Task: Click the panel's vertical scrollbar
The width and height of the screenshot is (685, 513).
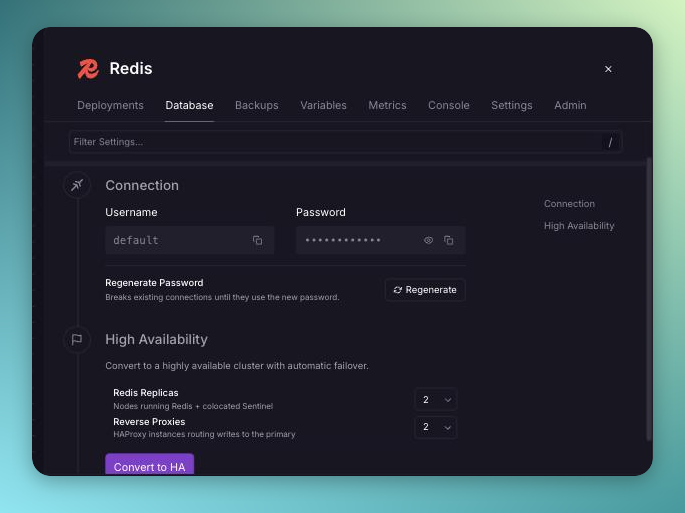Action: [x=649, y=299]
